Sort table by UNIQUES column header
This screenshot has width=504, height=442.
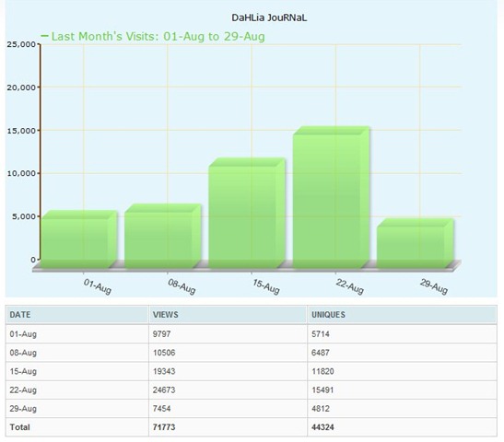[328, 315]
